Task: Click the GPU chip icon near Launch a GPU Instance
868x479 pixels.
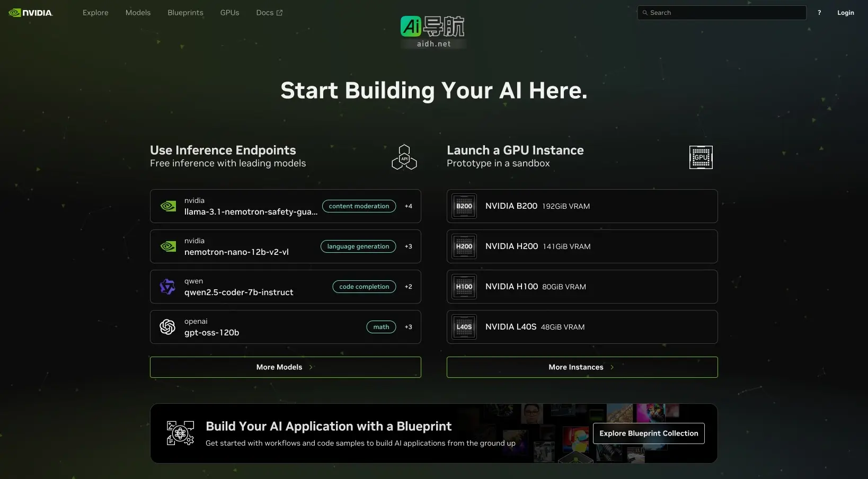Action: 701,157
